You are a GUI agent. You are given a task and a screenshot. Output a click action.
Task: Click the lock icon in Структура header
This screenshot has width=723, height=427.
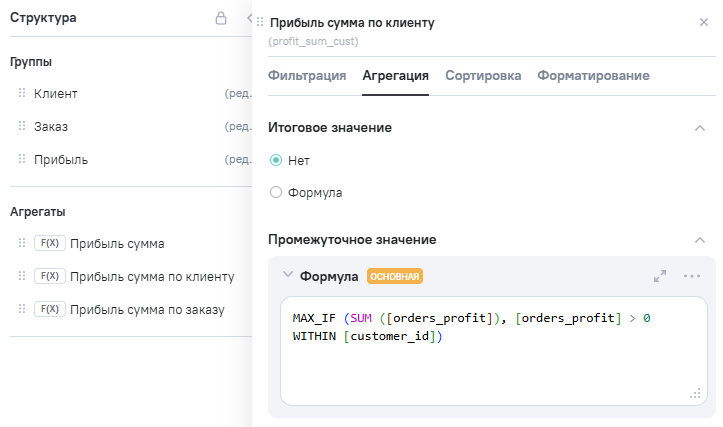pyautogui.click(x=221, y=18)
